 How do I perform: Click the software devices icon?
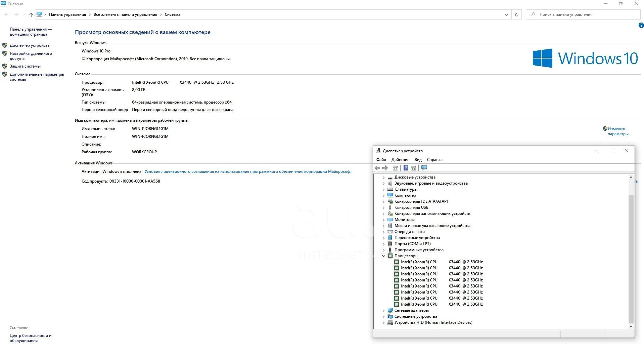pyautogui.click(x=390, y=250)
